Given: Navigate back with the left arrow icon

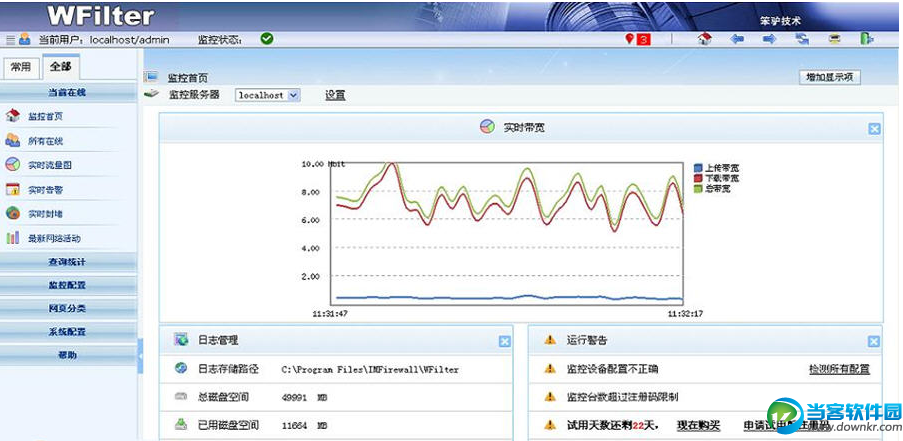Looking at the screenshot, I should [737, 39].
